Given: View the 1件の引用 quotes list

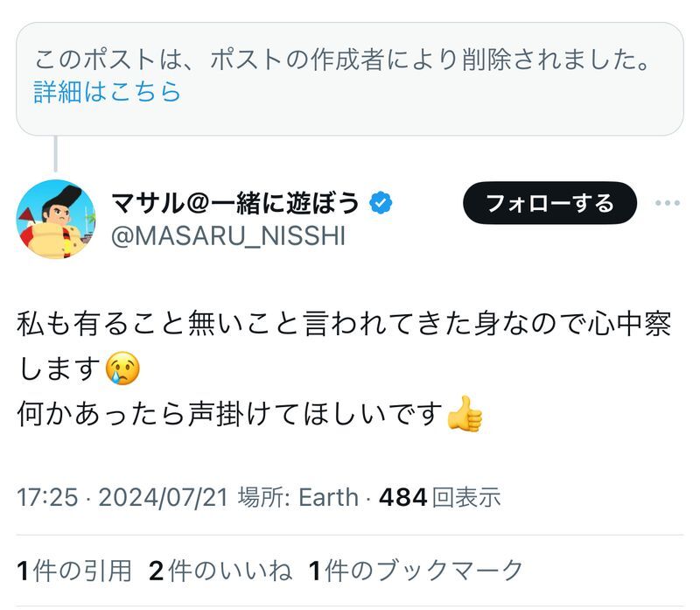Looking at the screenshot, I should pos(74,571).
